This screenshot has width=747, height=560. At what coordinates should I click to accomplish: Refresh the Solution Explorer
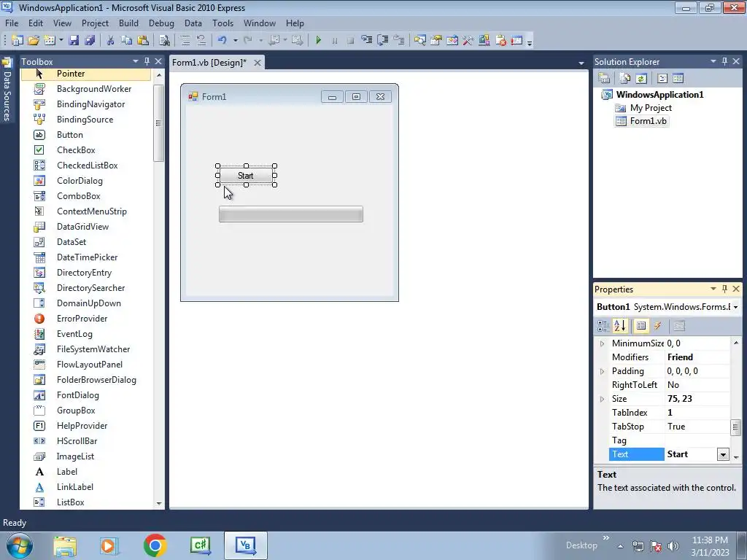coord(641,78)
